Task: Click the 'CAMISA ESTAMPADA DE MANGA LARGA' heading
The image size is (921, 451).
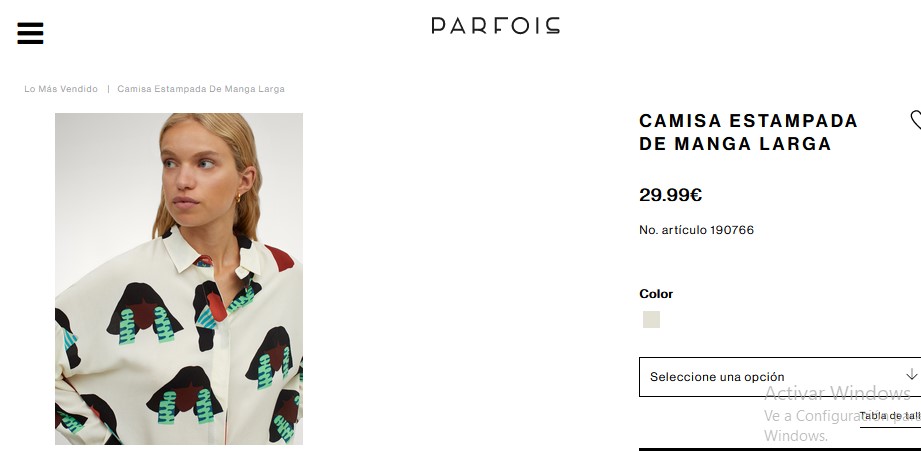Action: point(748,132)
